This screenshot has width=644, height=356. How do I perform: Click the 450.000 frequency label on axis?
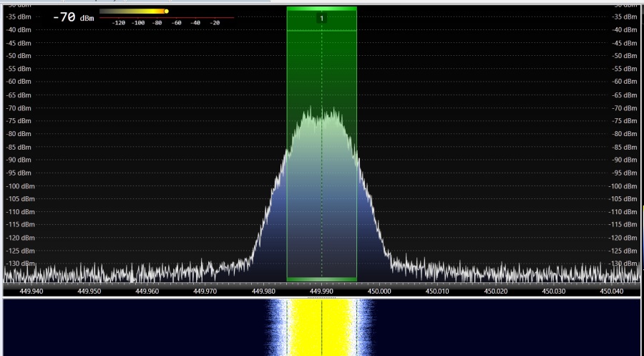click(379, 292)
